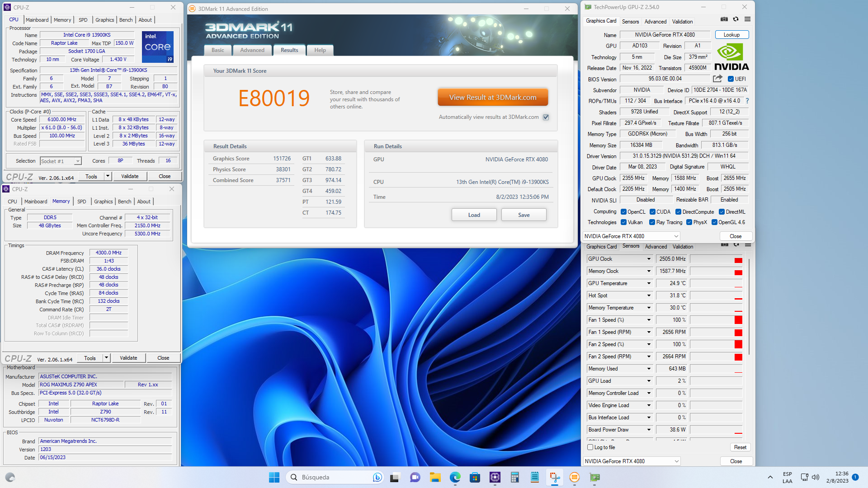Screen dimensions: 868x488
Task: Click the GPU Clock red sensor graph
Action: coord(716,259)
